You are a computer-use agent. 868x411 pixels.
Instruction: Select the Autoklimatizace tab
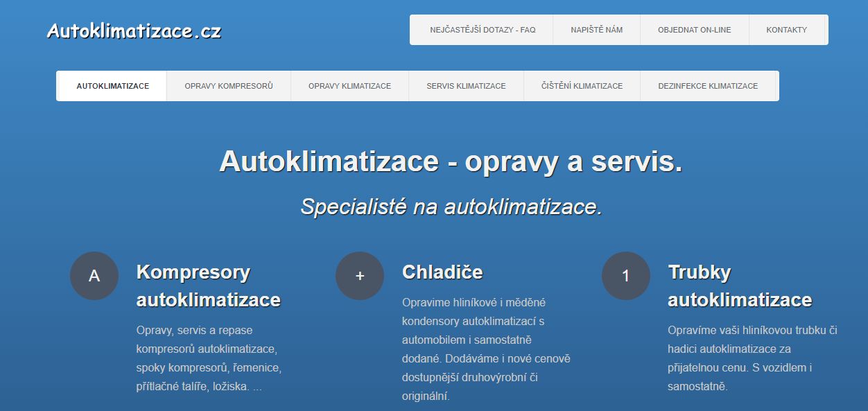[x=113, y=86]
